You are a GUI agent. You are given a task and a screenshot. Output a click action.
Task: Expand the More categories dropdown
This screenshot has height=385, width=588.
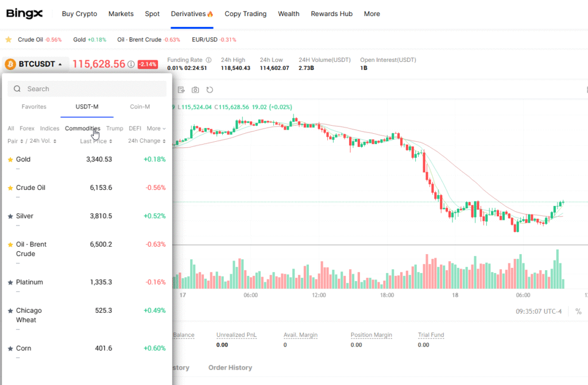pyautogui.click(x=156, y=128)
